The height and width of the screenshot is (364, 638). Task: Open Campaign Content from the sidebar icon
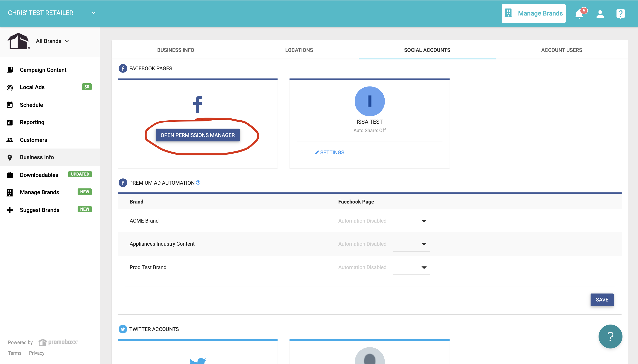[x=10, y=70]
